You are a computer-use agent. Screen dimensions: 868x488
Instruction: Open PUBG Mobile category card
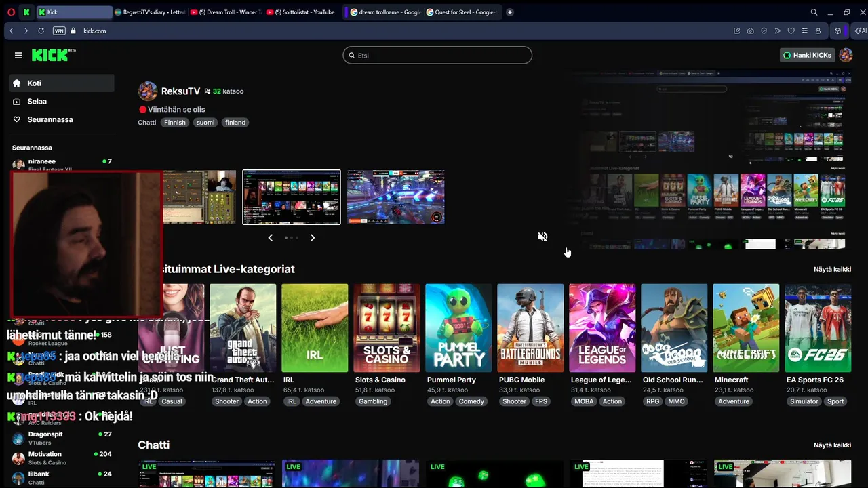click(530, 328)
